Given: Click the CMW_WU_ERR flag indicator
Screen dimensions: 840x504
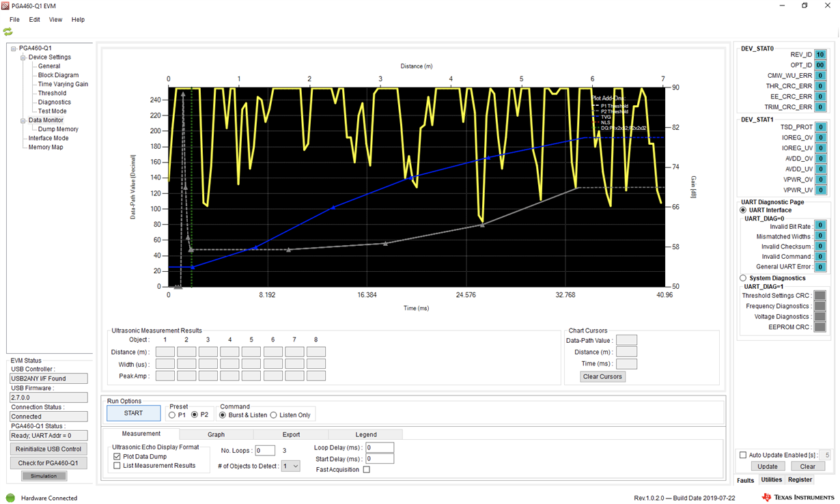Looking at the screenshot, I should tap(820, 76).
